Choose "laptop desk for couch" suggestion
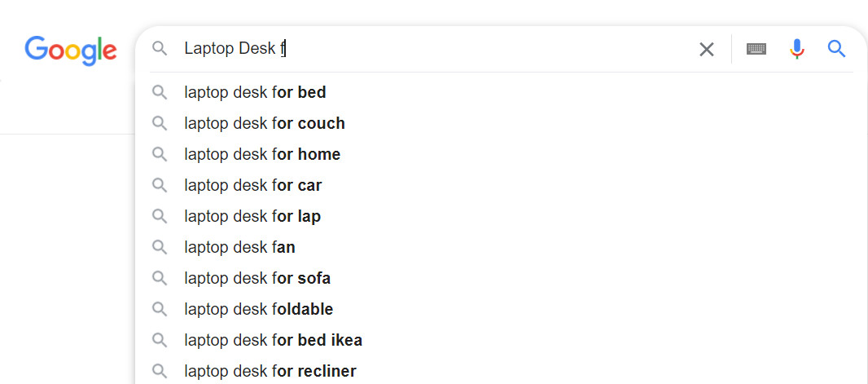Image resolution: width=868 pixels, height=384 pixels. pyautogui.click(x=265, y=123)
